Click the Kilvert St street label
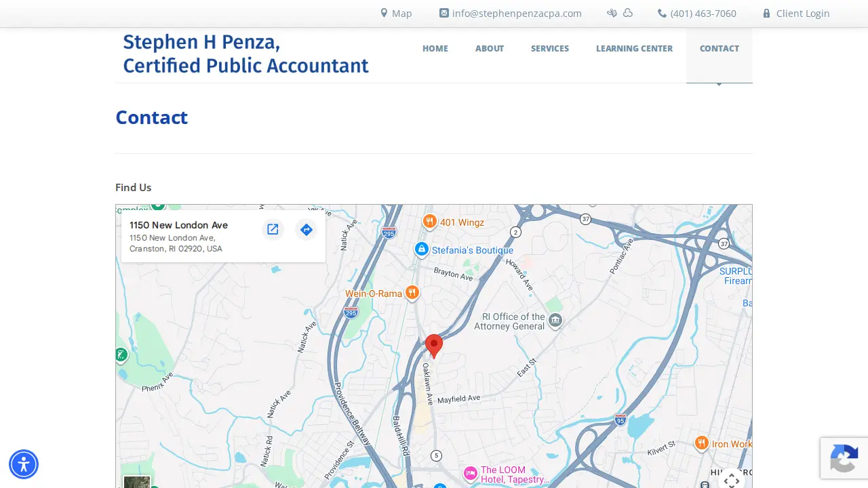 pos(661,449)
